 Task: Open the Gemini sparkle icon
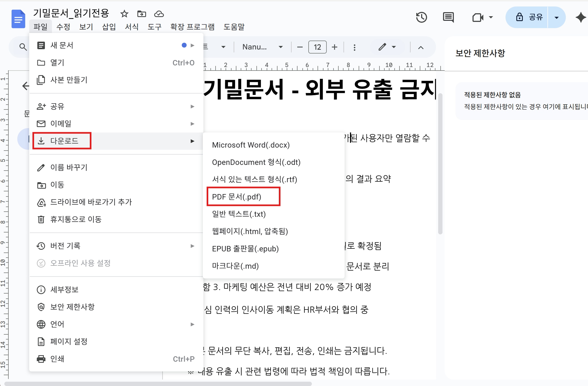(x=580, y=18)
